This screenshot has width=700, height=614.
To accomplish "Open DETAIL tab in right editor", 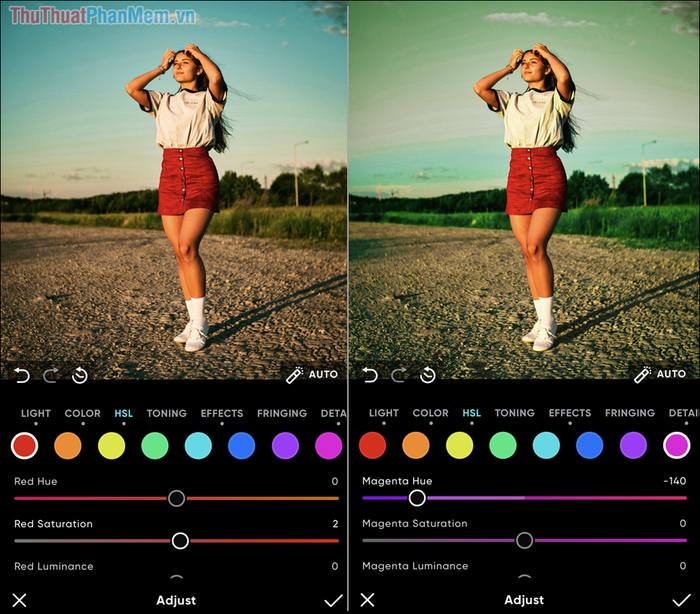I will click(684, 413).
